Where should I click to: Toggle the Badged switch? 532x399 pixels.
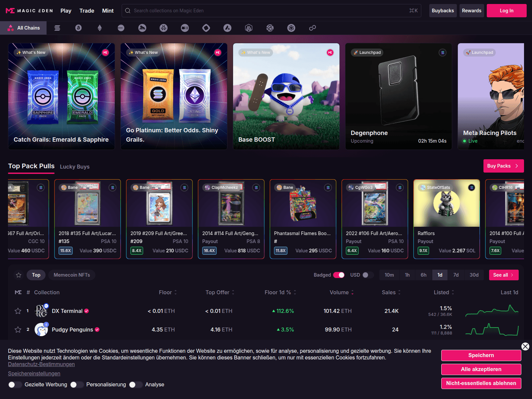(339, 275)
